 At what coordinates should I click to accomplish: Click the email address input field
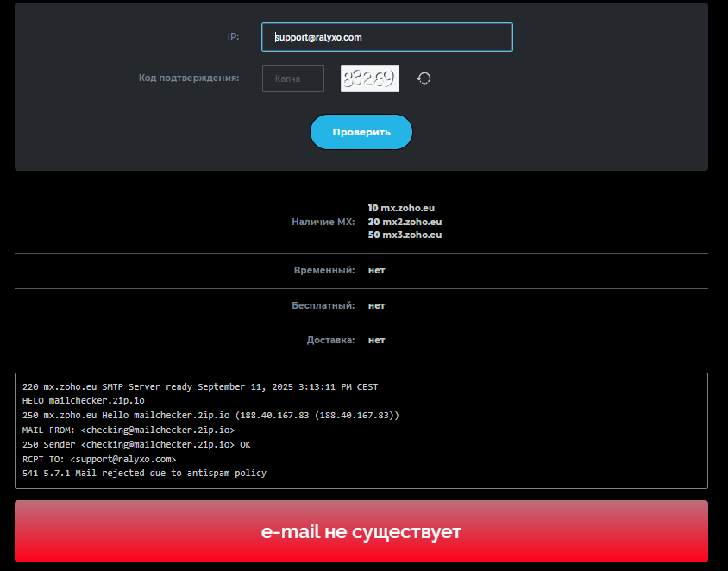386,37
